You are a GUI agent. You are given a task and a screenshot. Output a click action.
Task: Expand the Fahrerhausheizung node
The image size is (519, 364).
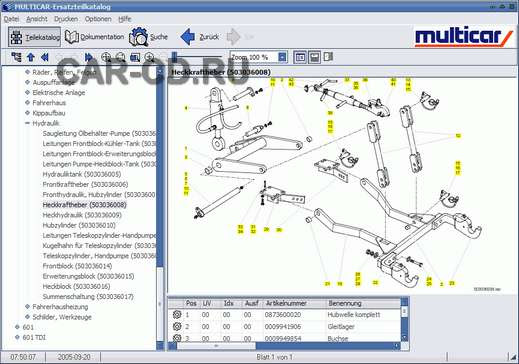(x=28, y=306)
